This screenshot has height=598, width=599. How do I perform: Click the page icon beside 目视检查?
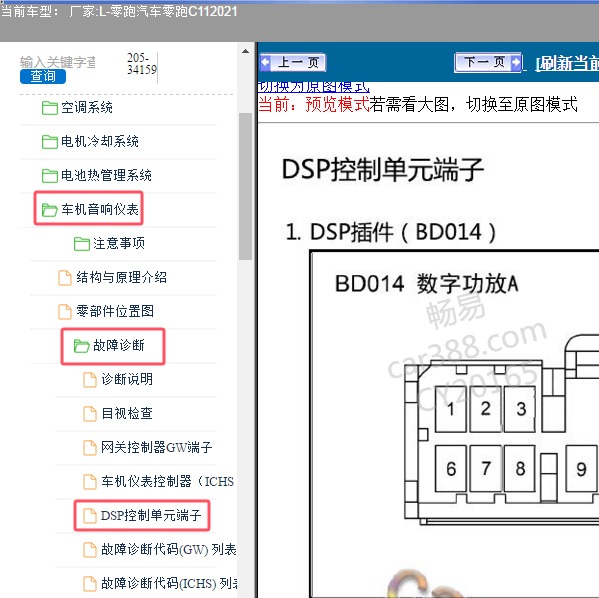point(90,414)
